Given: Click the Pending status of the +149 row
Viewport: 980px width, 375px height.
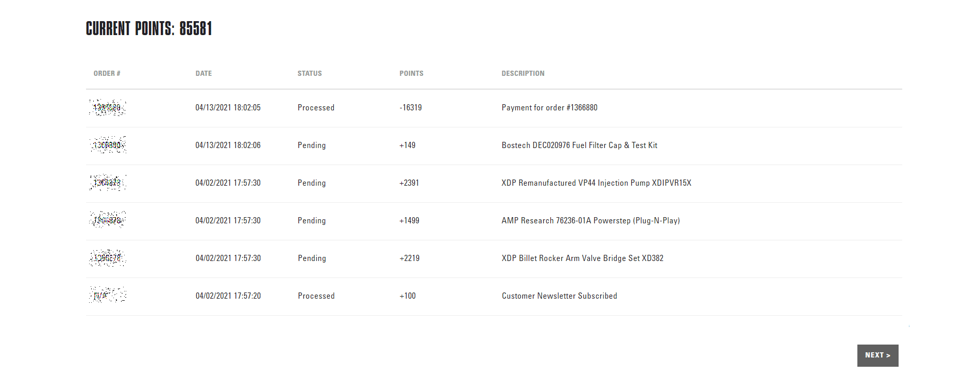Looking at the screenshot, I should point(311,145).
